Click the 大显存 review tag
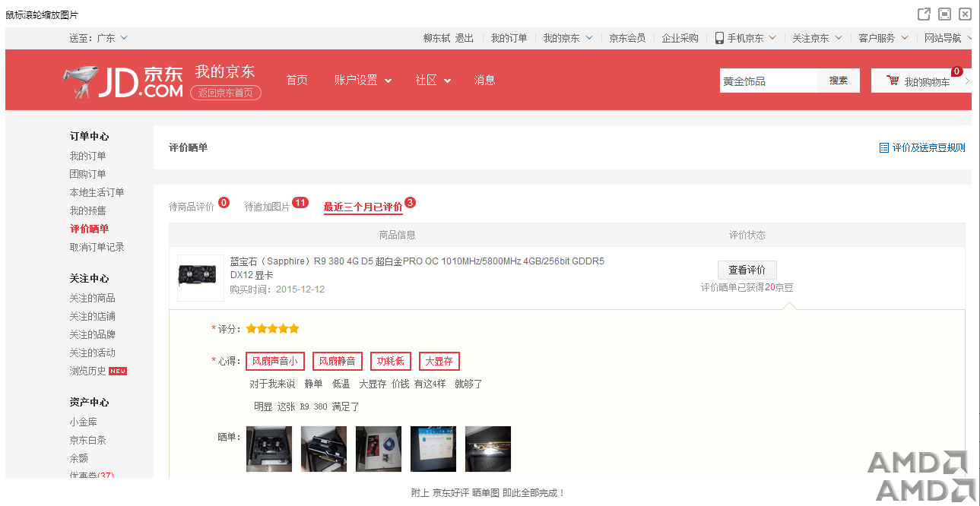980x506 pixels. coord(439,361)
